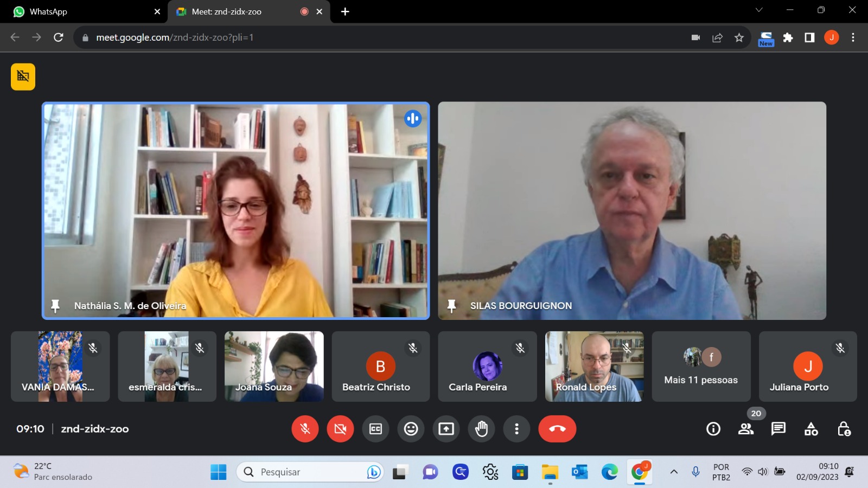Viewport: 868px width, 488px height.
Task: Open a new browser tab
Action: click(x=345, y=11)
